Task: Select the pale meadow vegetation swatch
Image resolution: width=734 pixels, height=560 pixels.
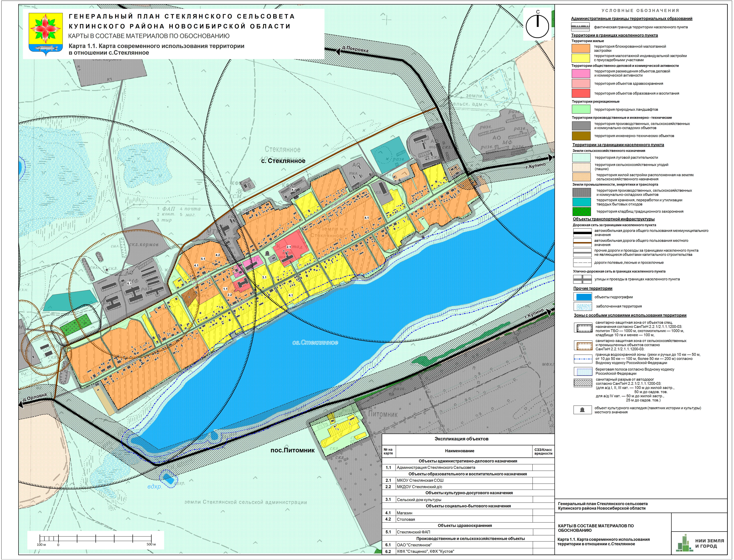Action: [x=581, y=158]
